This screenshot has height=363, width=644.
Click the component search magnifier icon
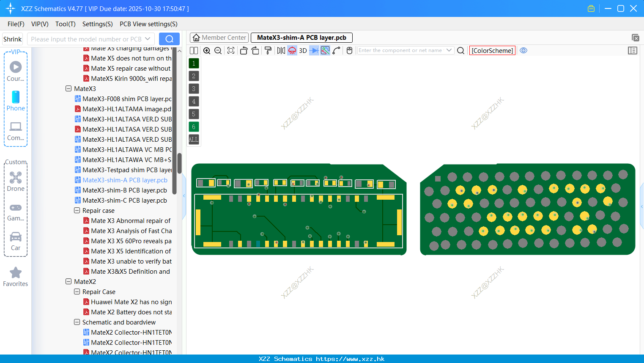[461, 50]
